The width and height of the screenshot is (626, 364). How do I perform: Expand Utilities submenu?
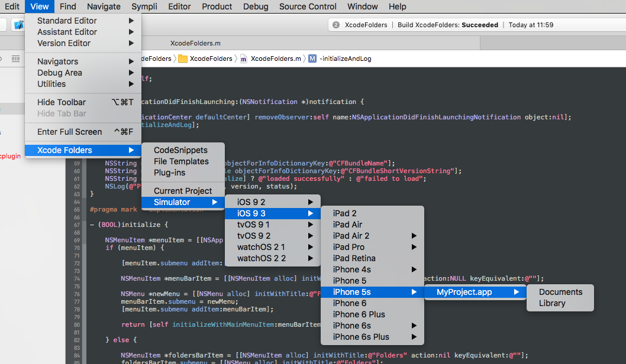click(83, 84)
